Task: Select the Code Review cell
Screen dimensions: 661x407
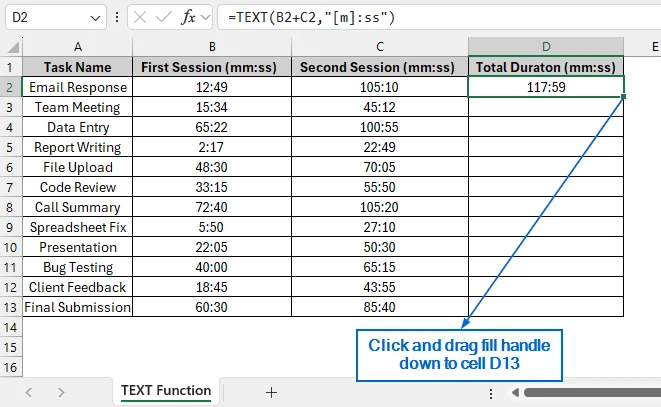Action: pyautogui.click(x=78, y=187)
